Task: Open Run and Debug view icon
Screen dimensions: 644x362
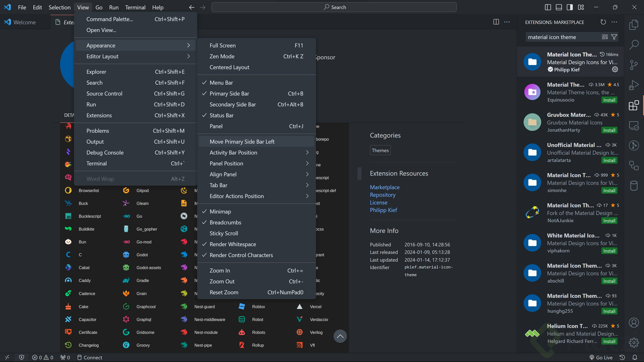Action: click(633, 85)
